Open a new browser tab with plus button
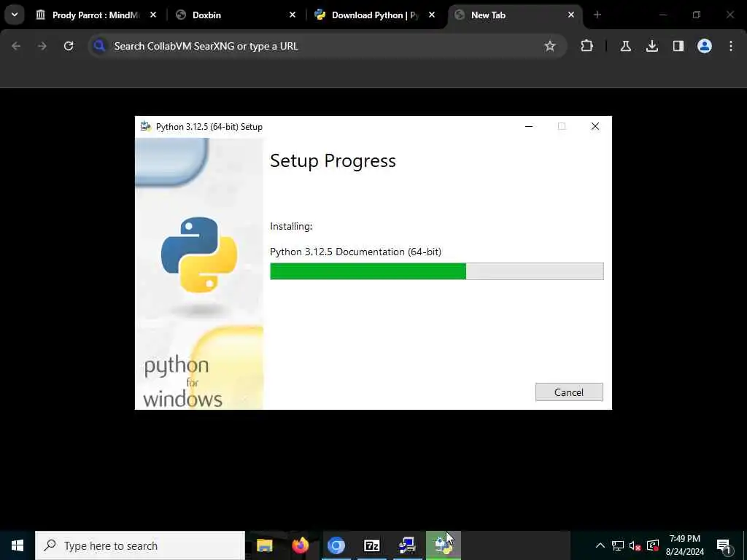This screenshot has height=560, width=747. click(x=597, y=15)
